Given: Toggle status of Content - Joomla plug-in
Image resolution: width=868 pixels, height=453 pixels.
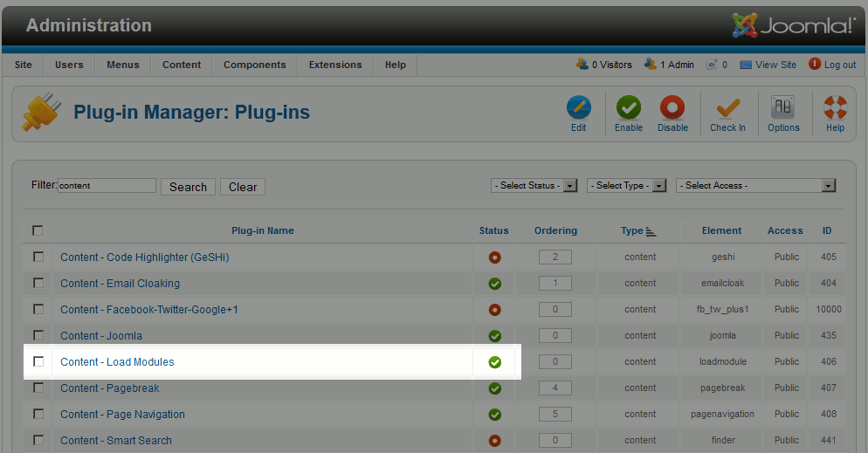Looking at the screenshot, I should click(495, 336).
